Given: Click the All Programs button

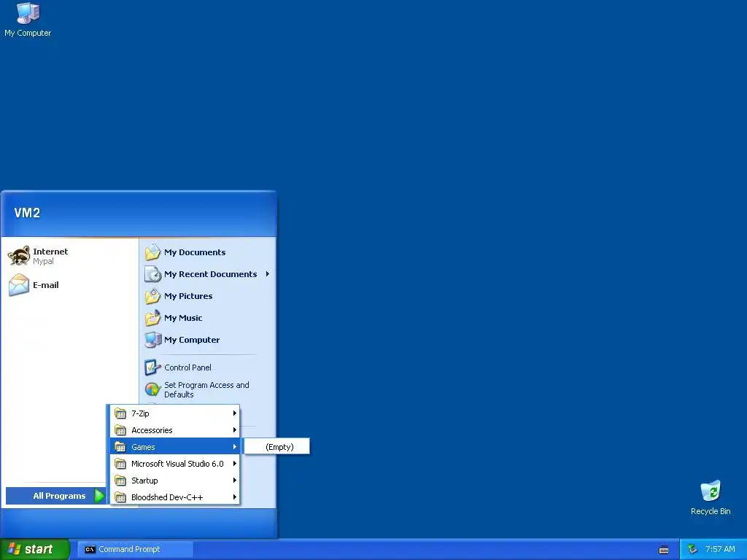Looking at the screenshot, I should coord(55,496).
